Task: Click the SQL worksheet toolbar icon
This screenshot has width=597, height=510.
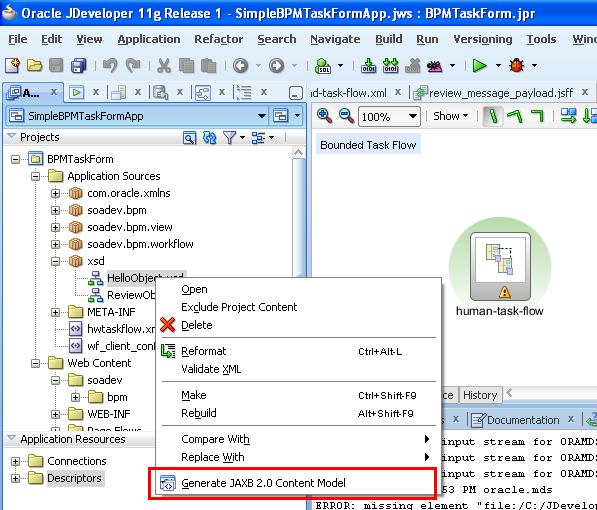Action: coord(323,66)
